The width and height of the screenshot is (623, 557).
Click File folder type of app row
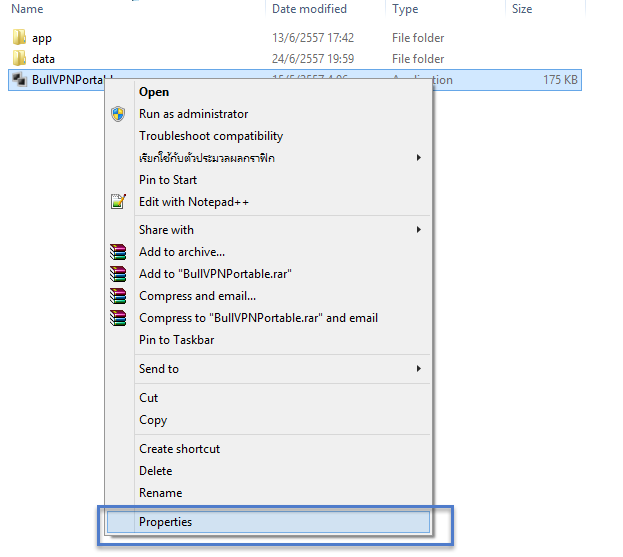tap(418, 38)
